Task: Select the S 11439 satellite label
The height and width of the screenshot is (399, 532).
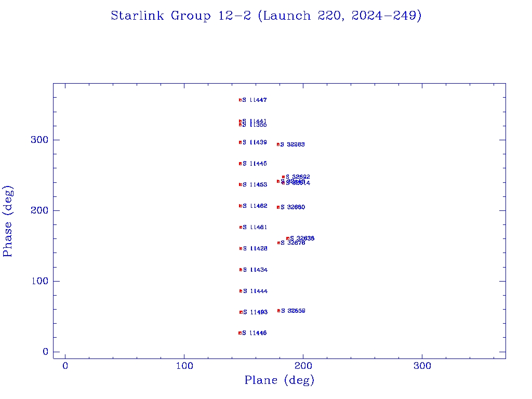Action: point(255,142)
